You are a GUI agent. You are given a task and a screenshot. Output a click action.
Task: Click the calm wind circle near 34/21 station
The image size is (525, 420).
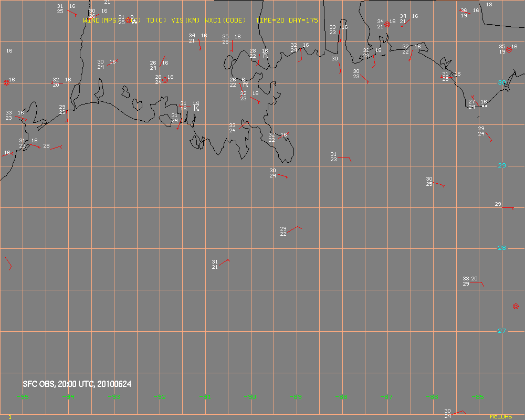pos(387,25)
